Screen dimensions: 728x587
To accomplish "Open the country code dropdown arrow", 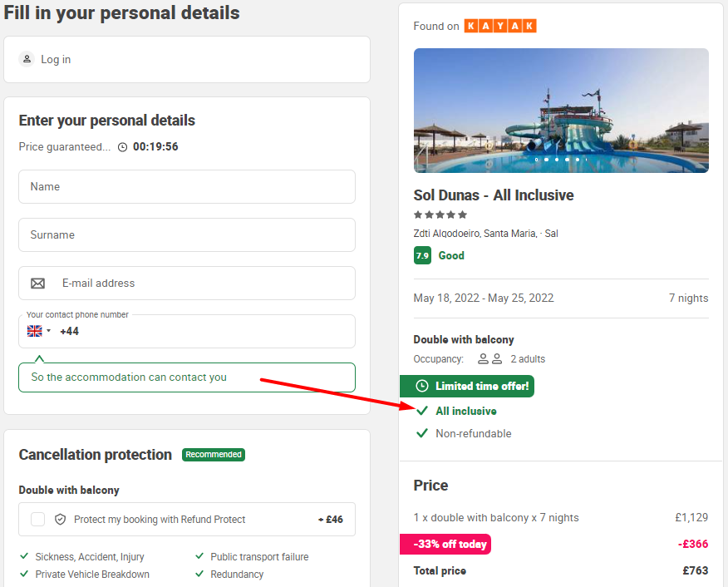I will 48,331.
